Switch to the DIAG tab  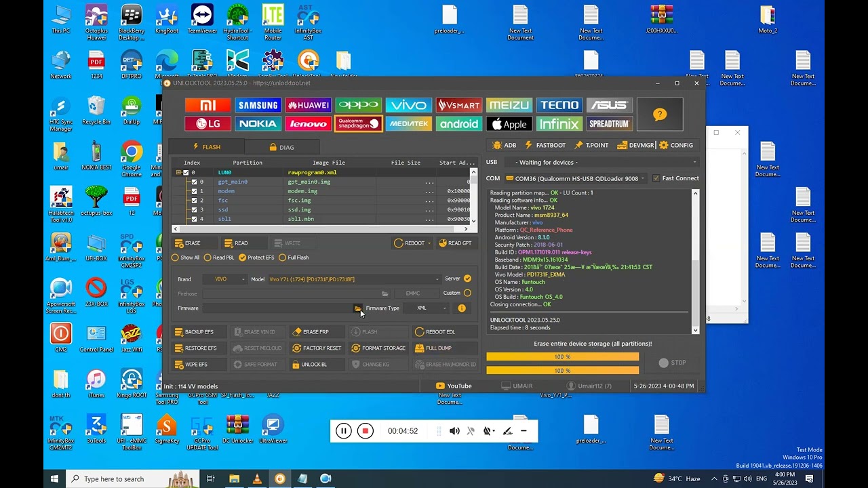pyautogui.click(x=281, y=147)
